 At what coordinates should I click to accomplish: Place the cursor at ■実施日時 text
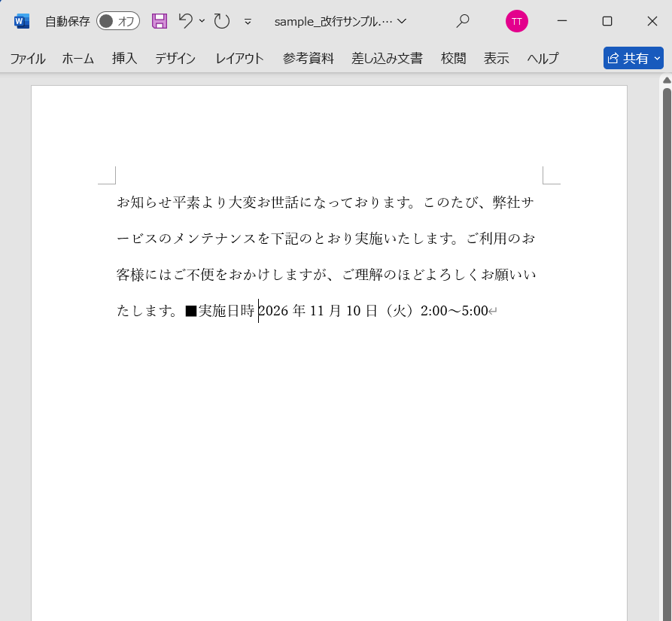coord(220,311)
